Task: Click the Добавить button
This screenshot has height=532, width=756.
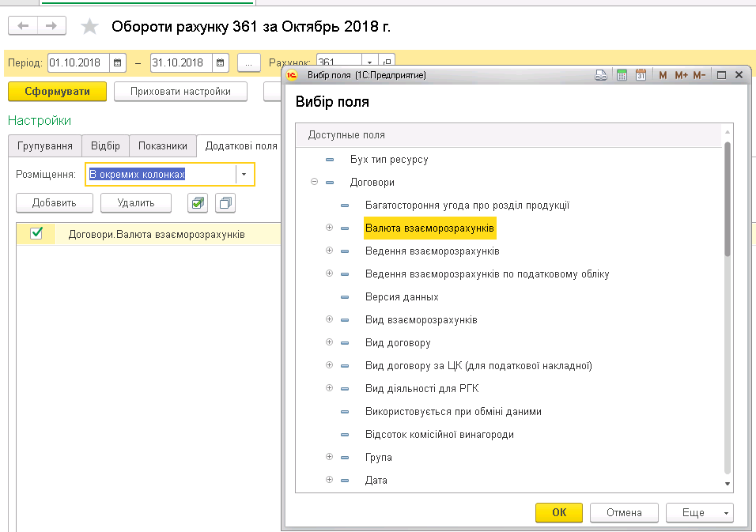Action: point(54,203)
